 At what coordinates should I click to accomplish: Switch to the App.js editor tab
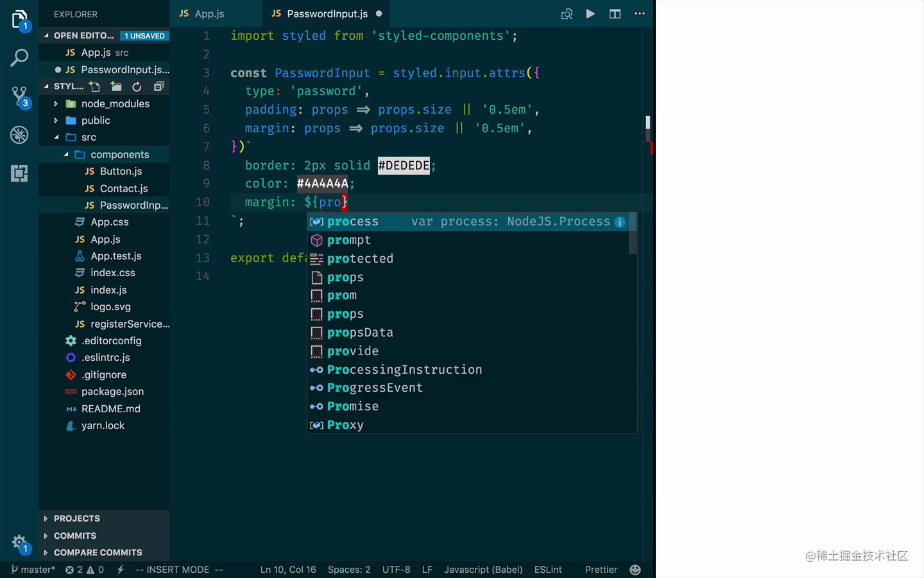(209, 13)
